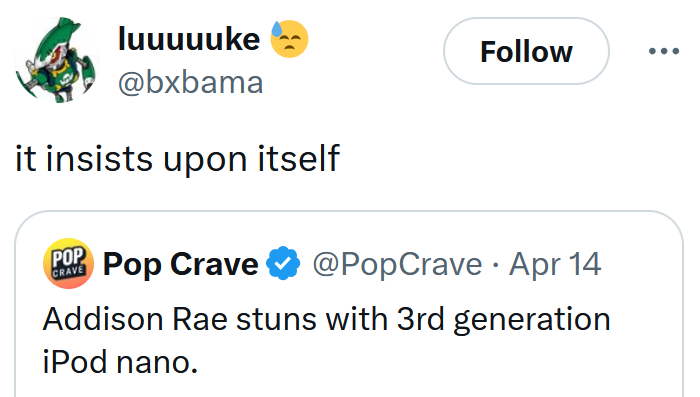
Task: Click the words "3rd generation" in quoted tweet
Action: (504, 321)
